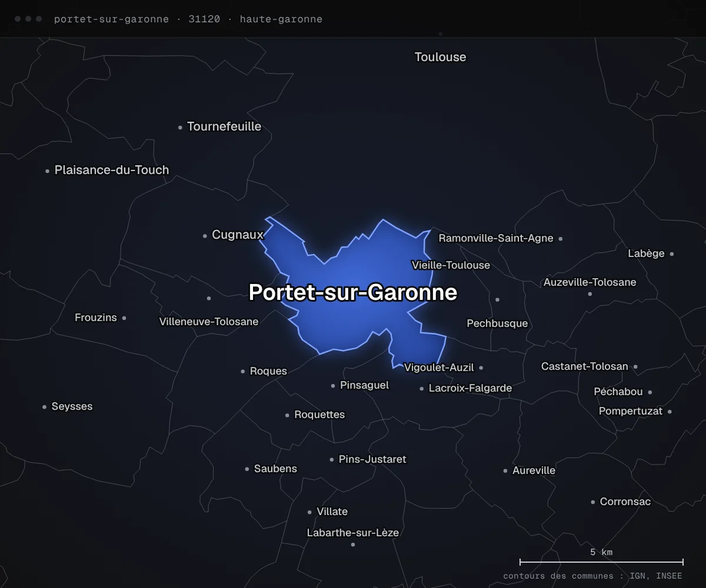This screenshot has height=588, width=706.
Task: Click the dot marker beside Pinsaguel
Action: coord(333,386)
